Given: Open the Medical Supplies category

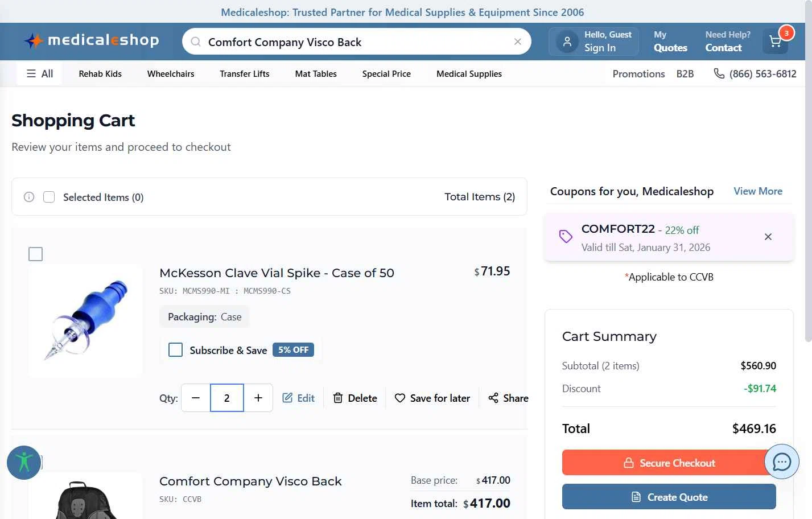Looking at the screenshot, I should click(x=469, y=73).
